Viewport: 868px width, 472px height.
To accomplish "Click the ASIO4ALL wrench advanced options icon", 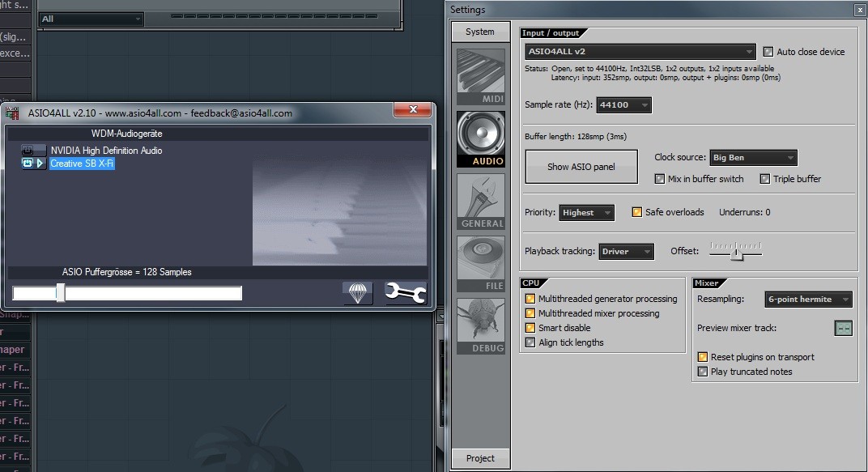I will tap(406, 293).
